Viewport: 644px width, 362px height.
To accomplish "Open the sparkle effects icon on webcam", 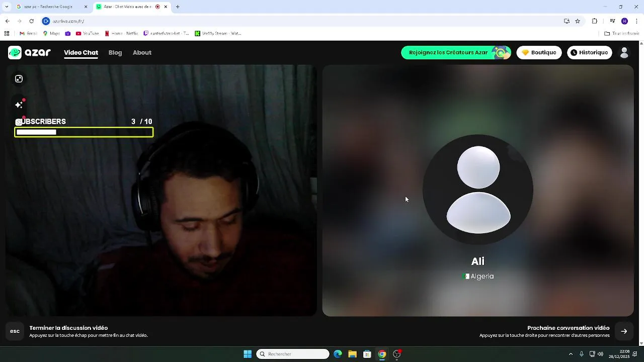I will 19,105.
